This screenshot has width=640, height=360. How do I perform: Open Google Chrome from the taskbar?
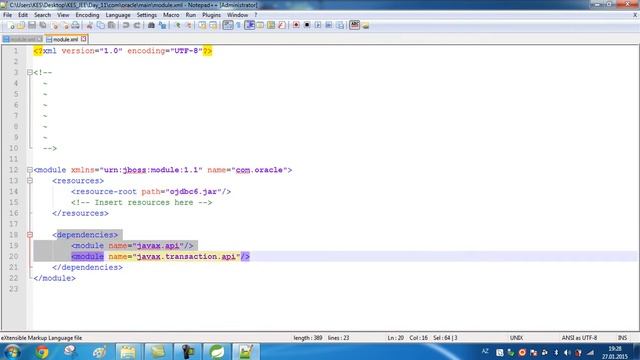pos(42,352)
